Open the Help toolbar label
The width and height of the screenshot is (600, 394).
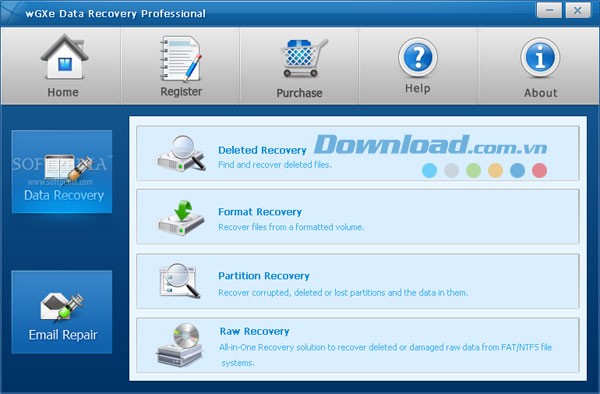pyautogui.click(x=418, y=88)
